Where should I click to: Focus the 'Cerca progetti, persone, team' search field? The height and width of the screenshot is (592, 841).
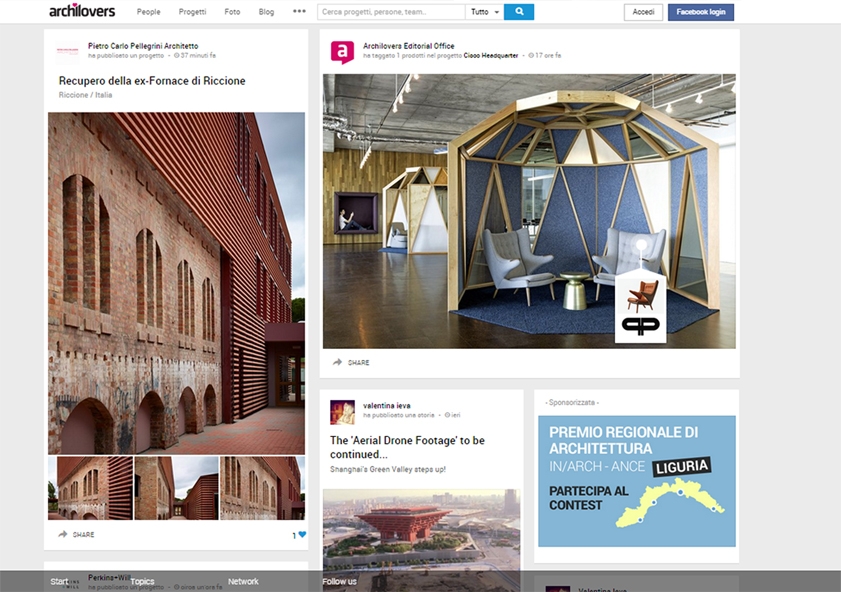[x=391, y=12]
